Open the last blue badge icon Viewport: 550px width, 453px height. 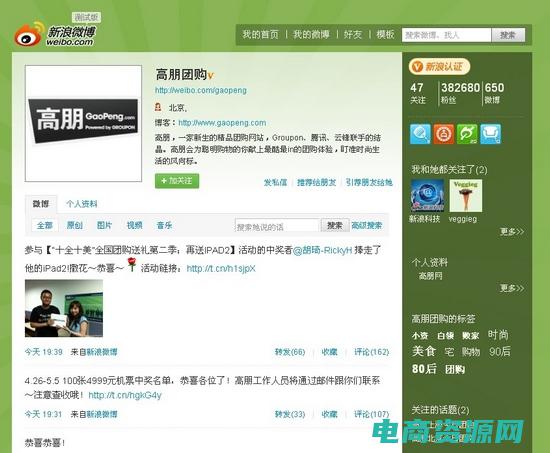pos(491,134)
